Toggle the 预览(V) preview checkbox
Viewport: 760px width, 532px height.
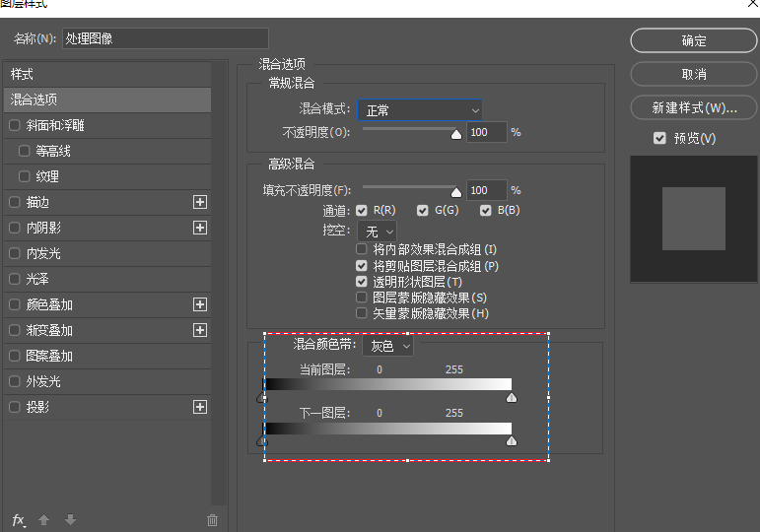coord(659,139)
